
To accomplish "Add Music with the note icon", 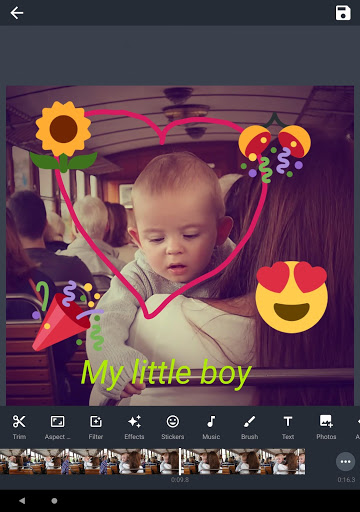I will coord(211,427).
